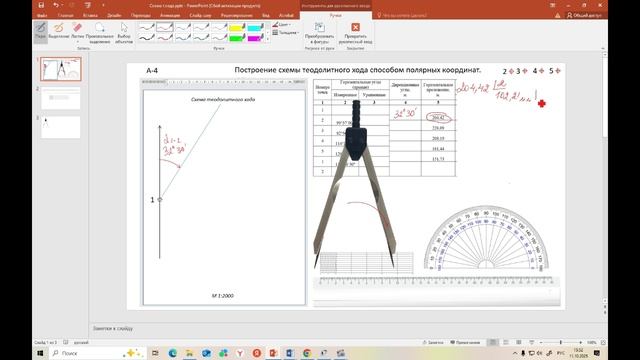Screen dimensions: 640x360
Task: Click the spell-check icon in status bar
Action: click(x=66, y=342)
